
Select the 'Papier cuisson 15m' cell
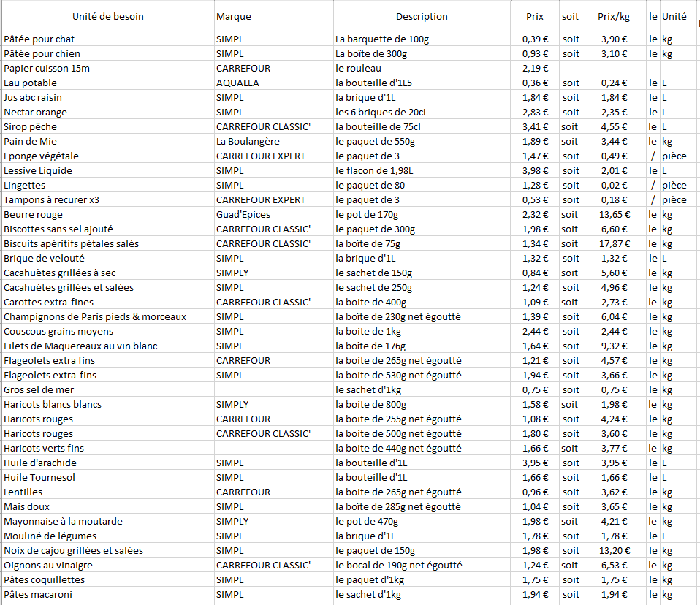tap(108, 68)
